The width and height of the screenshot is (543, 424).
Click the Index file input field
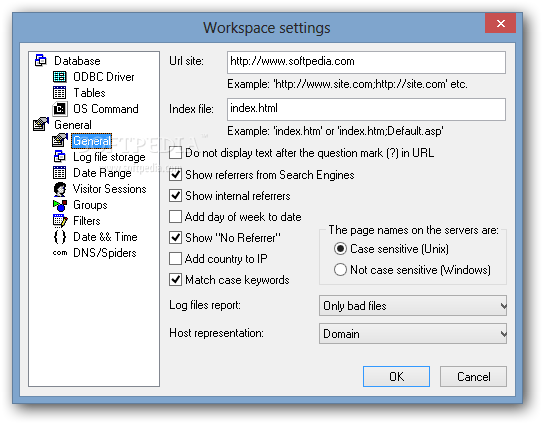point(366,109)
